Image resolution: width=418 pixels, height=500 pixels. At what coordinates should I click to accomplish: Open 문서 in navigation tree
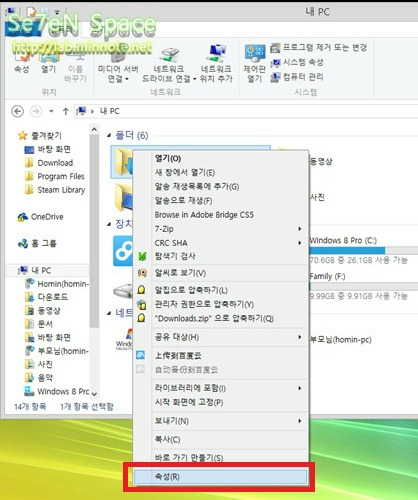point(39,324)
